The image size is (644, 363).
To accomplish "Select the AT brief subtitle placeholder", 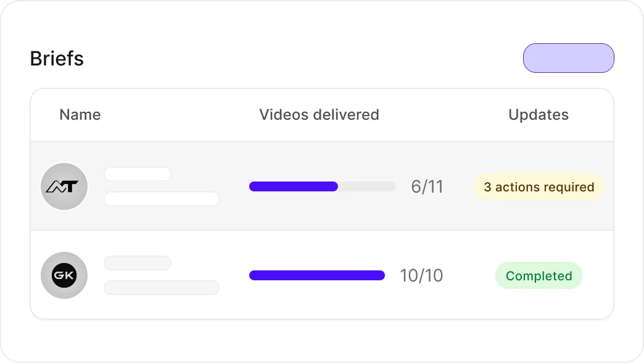I will pos(162,199).
